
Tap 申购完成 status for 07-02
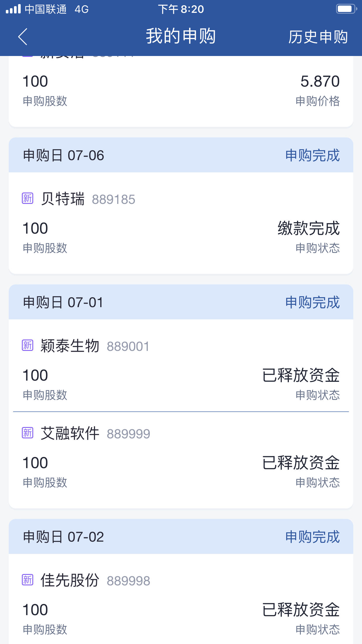point(312,537)
